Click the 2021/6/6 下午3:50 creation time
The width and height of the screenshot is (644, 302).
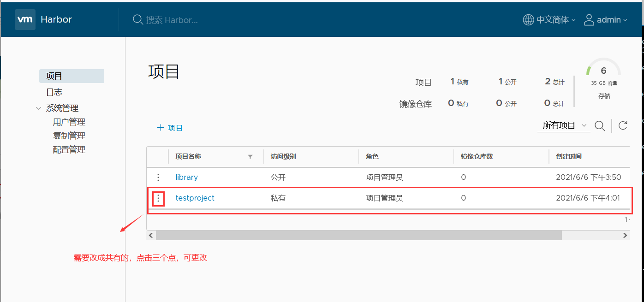click(x=589, y=177)
